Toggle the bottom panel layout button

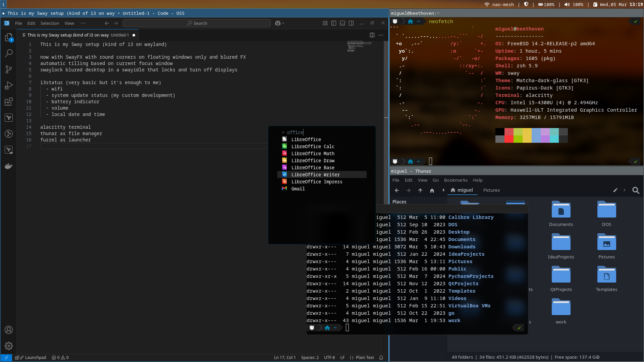342,23
